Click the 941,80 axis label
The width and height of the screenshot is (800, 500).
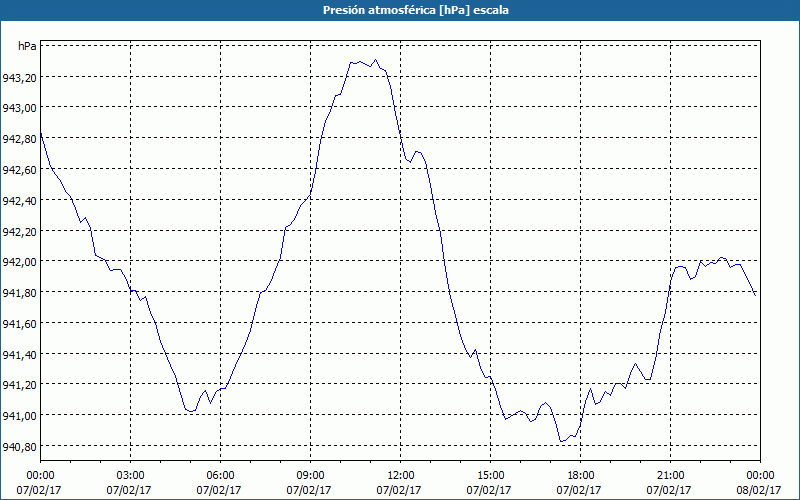(19, 293)
